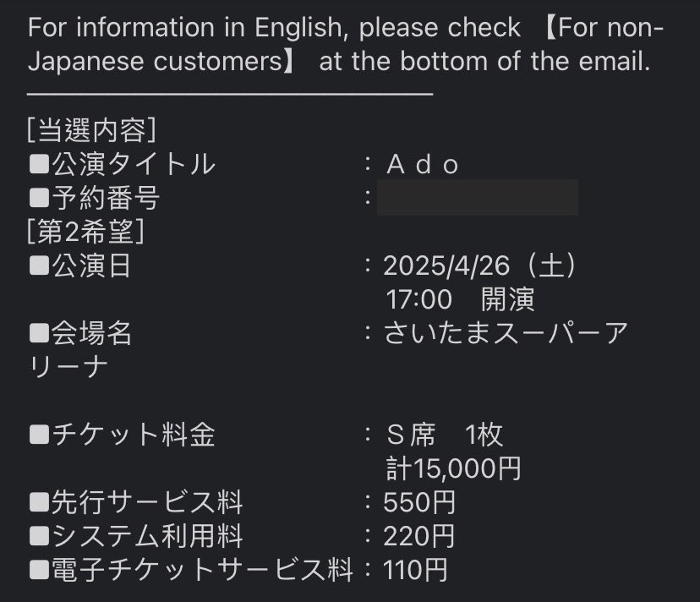Viewport: 700px width, 602px height.
Task: Click the square bullet beside 電子チケットサービス料
Action: pos(39,570)
